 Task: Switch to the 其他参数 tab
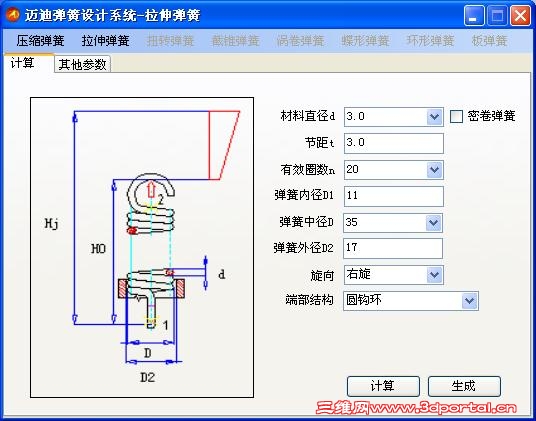[x=82, y=64]
